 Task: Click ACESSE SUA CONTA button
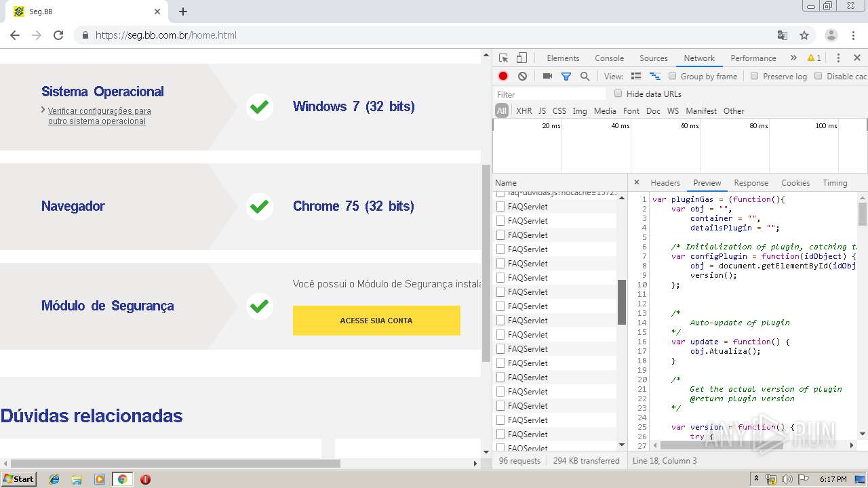point(376,321)
